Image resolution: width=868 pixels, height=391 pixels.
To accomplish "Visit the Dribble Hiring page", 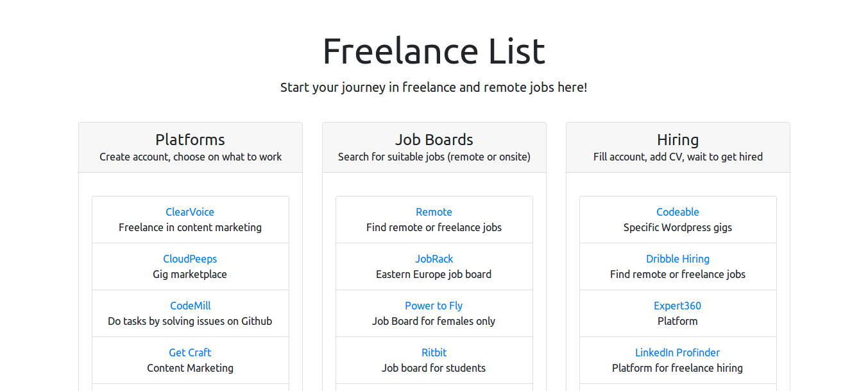I will point(677,259).
